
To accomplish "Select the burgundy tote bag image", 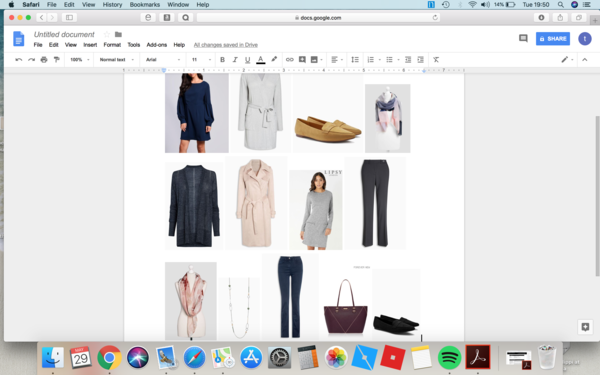I will click(x=346, y=304).
